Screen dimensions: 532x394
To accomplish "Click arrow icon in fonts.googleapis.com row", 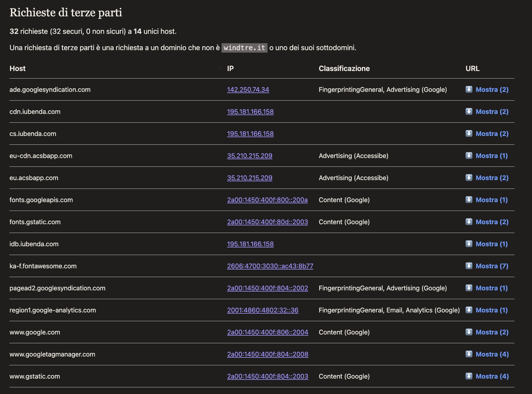I will (469, 200).
